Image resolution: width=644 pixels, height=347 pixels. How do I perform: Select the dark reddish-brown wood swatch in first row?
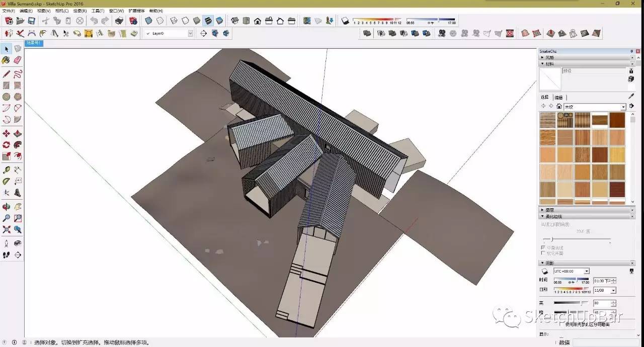(x=617, y=120)
